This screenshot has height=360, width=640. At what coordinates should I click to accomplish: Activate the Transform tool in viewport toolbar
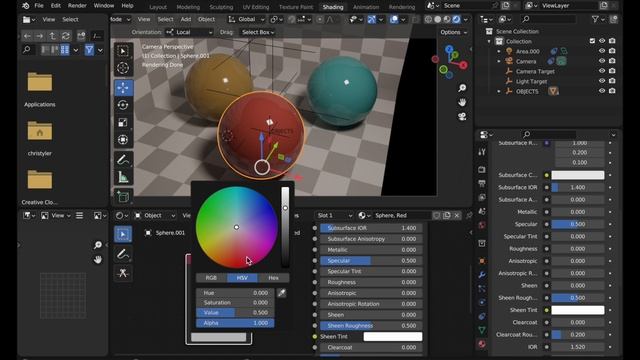pyautogui.click(x=123, y=140)
